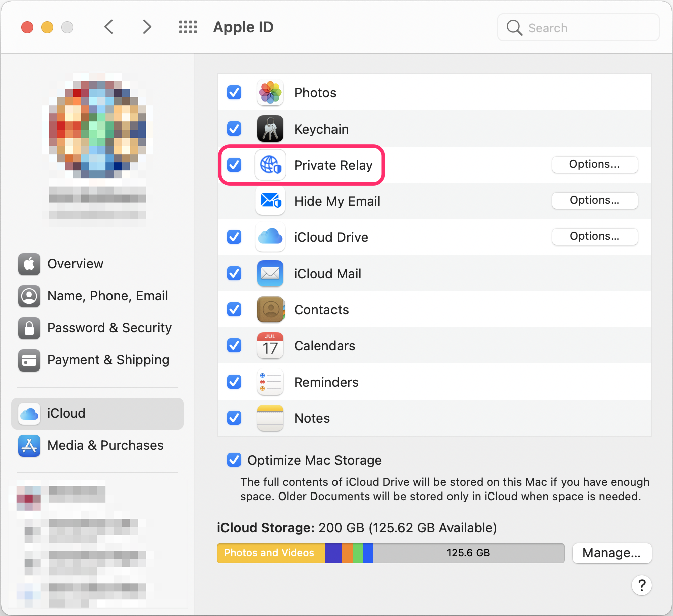Image resolution: width=673 pixels, height=616 pixels.
Task: Open iCloud Drive Options
Action: [x=595, y=236]
